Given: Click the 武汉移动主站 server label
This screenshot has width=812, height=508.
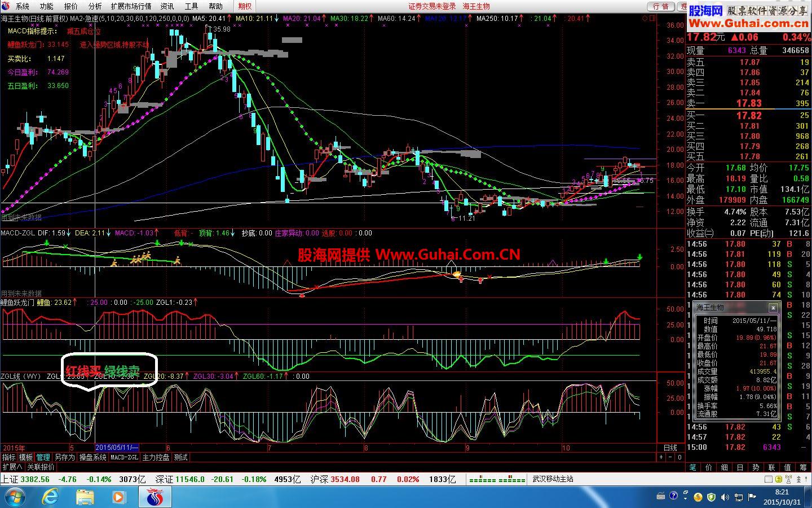Looking at the screenshot, I should point(553,479).
